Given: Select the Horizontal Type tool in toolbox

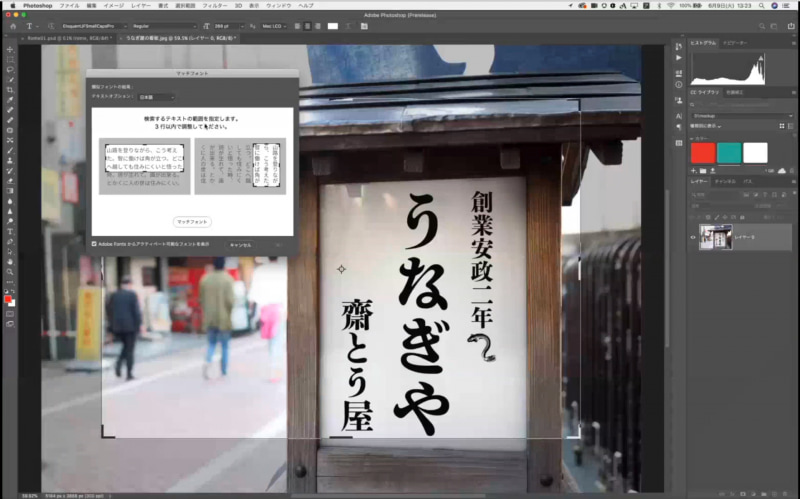Looking at the screenshot, I should 10,231.
